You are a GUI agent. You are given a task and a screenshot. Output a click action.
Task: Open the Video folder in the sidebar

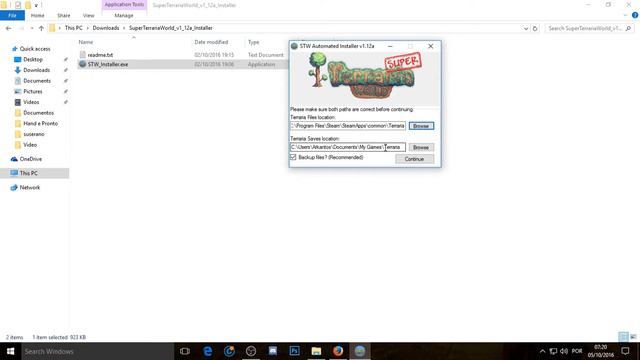pyautogui.click(x=30, y=145)
